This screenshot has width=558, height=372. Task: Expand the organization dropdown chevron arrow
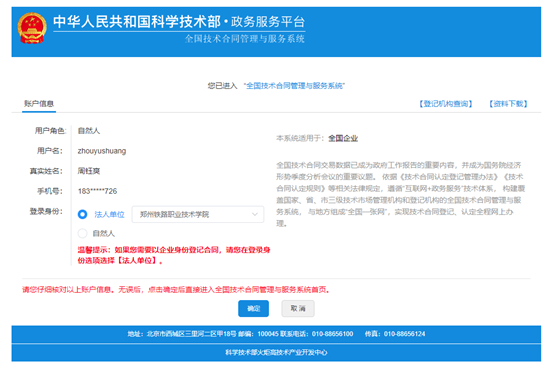coord(255,214)
